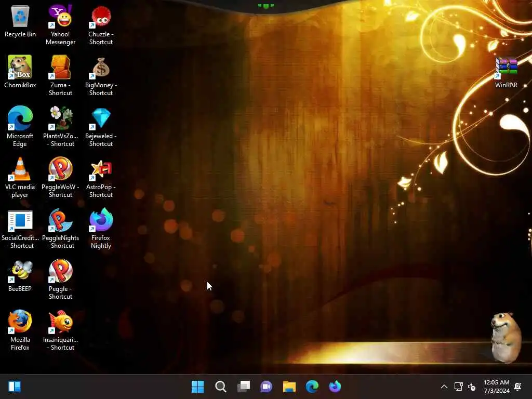Select the Chuzzle shortcut icon
532x399 pixels.
101,25
